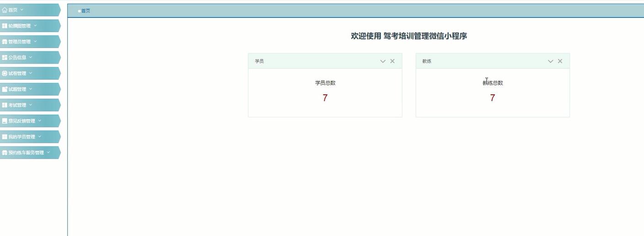Image resolution: width=644 pixels, height=236 pixels.
Task: Click the 学员 card header title
Action: pyautogui.click(x=259, y=61)
